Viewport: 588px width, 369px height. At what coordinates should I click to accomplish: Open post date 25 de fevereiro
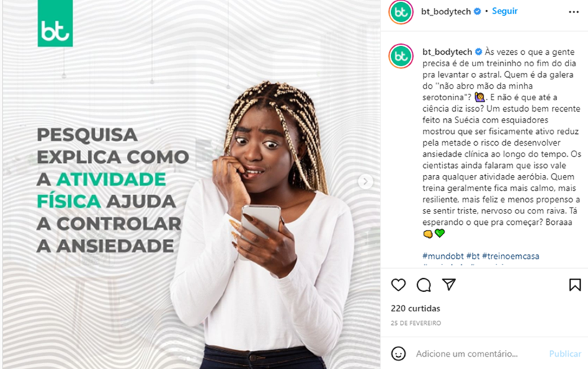(416, 323)
